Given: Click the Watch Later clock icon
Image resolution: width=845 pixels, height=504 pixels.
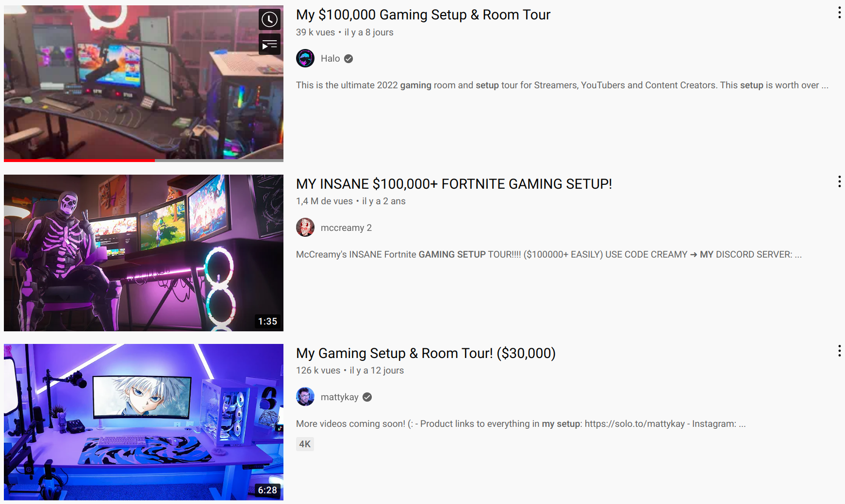Looking at the screenshot, I should pos(269,19).
